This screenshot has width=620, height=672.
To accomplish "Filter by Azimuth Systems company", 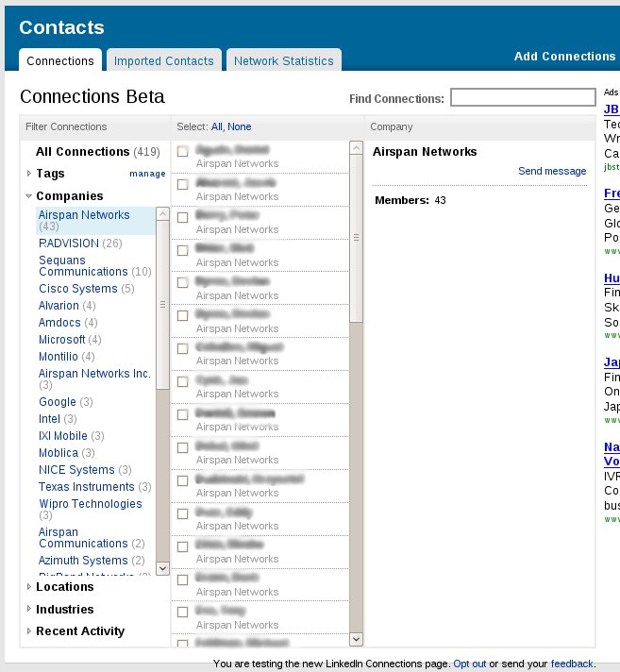I will click(92, 560).
